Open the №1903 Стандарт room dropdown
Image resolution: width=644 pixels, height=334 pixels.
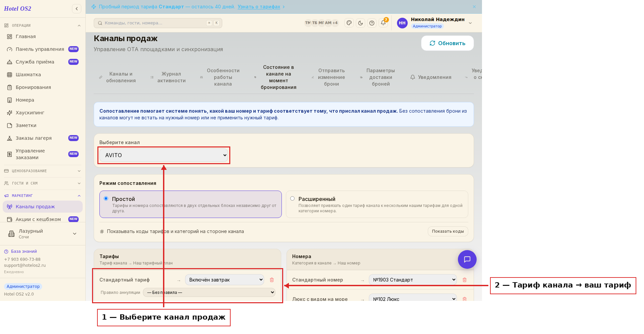tap(413, 280)
